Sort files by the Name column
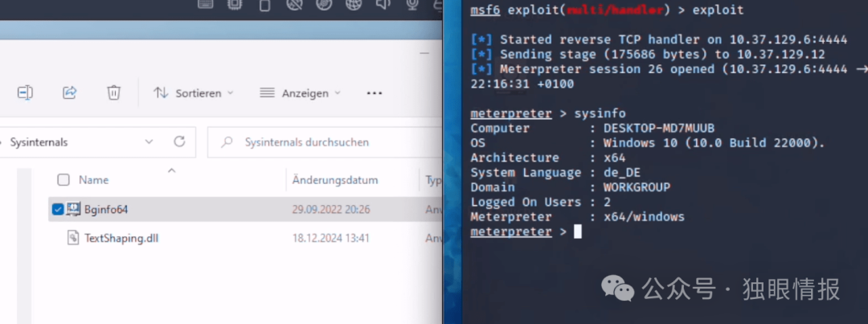The height and width of the screenshot is (324, 868). pyautogui.click(x=93, y=180)
